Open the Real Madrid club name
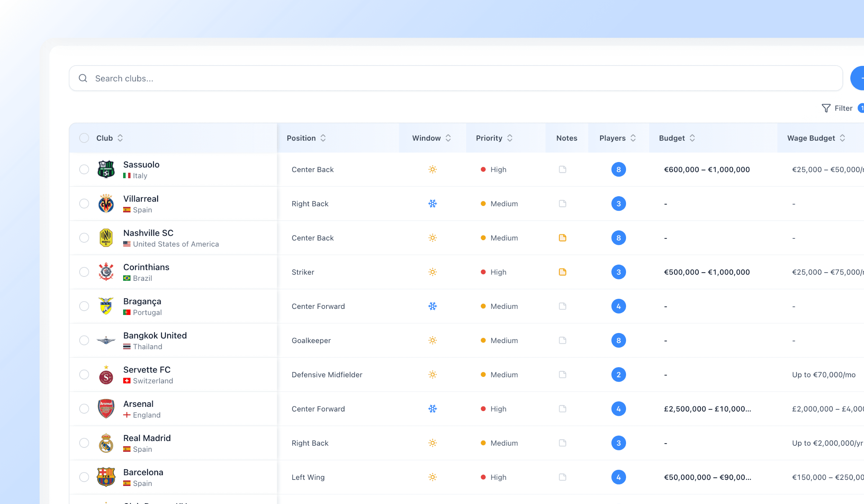This screenshot has height=504, width=864. coord(147,438)
